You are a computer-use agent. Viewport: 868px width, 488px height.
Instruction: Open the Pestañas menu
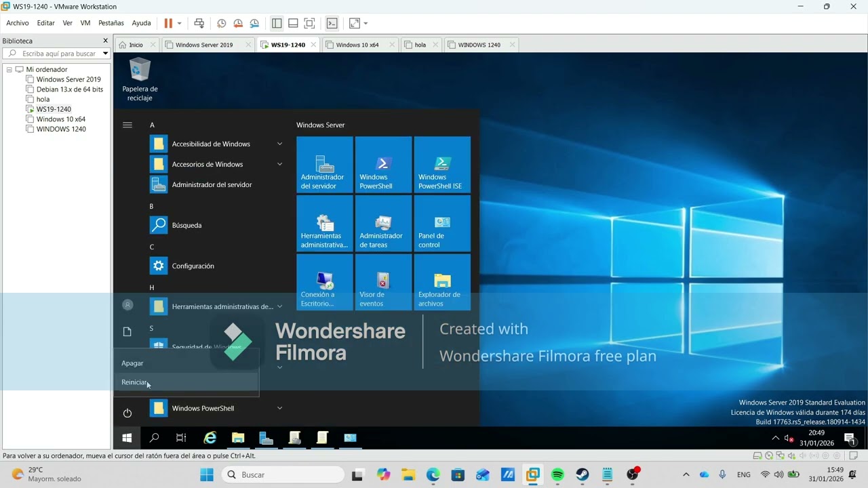click(111, 23)
